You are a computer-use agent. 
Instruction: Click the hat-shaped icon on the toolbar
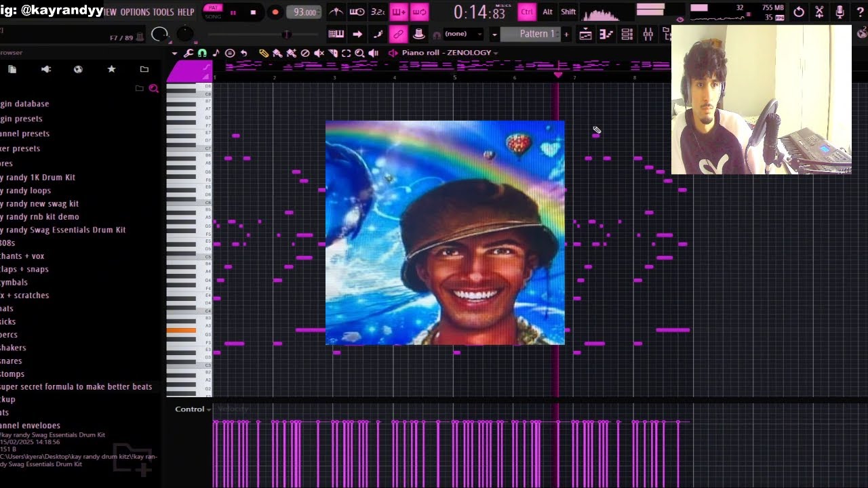[419, 34]
